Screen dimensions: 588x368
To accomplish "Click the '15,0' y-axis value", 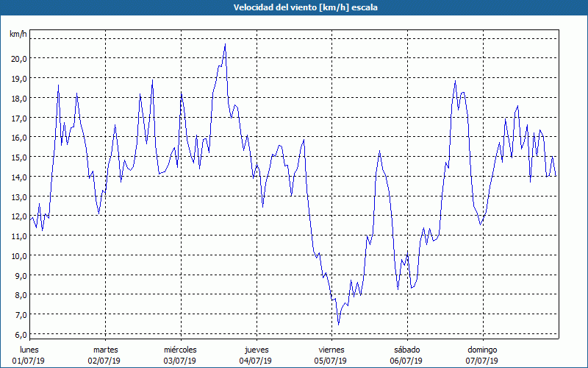I will tap(20, 158).
